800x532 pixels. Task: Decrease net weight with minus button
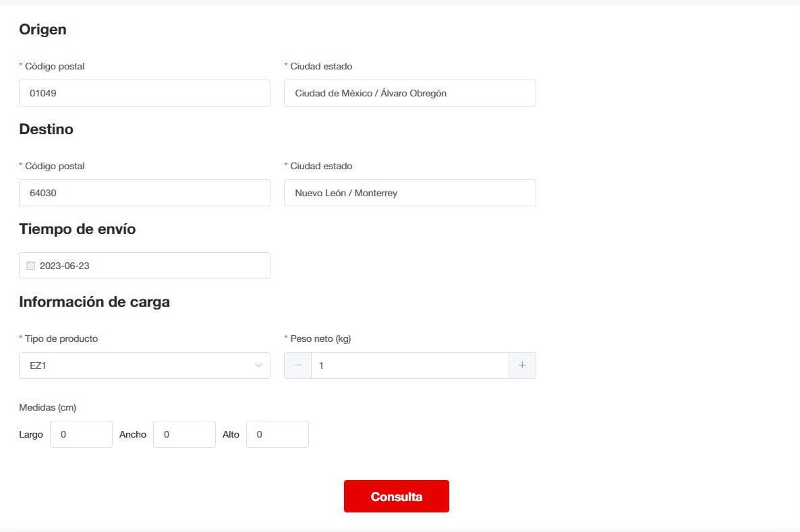click(297, 365)
